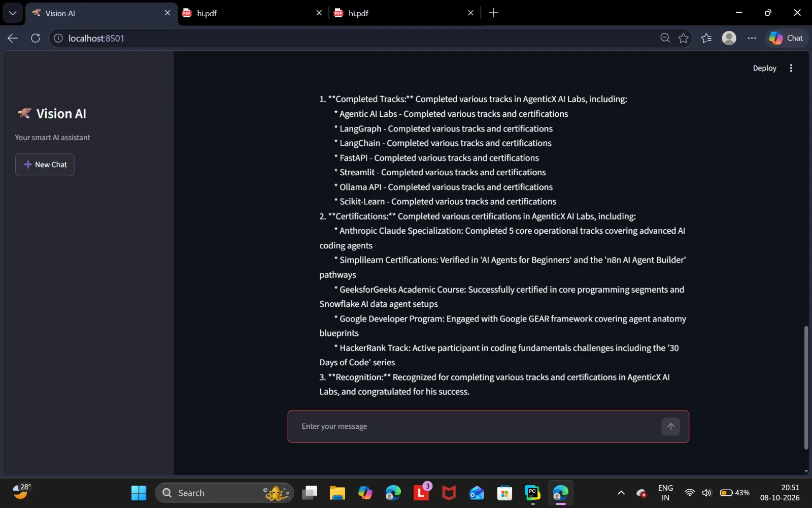
Task: Open the browser favorites list
Action: pyautogui.click(x=706, y=38)
